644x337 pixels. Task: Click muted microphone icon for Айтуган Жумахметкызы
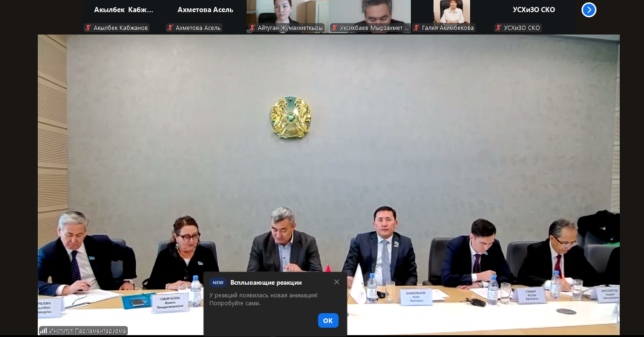252,28
